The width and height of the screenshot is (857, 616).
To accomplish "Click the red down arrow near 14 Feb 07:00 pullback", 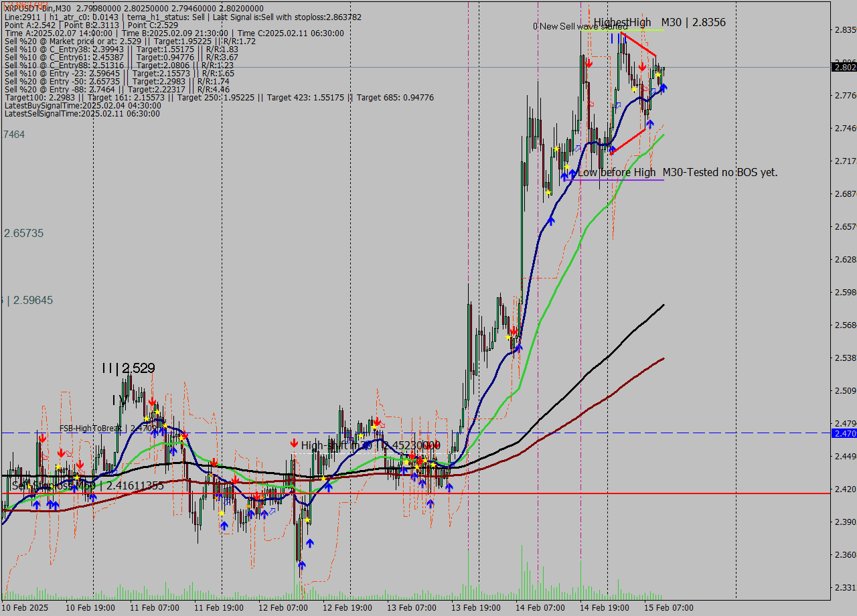I will 514,330.
